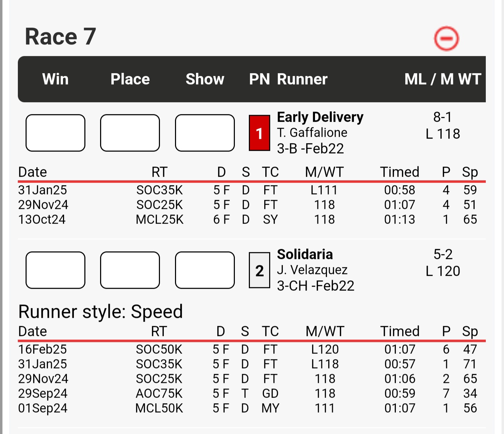Click the Runner column header
504x434 pixels.
(302, 79)
